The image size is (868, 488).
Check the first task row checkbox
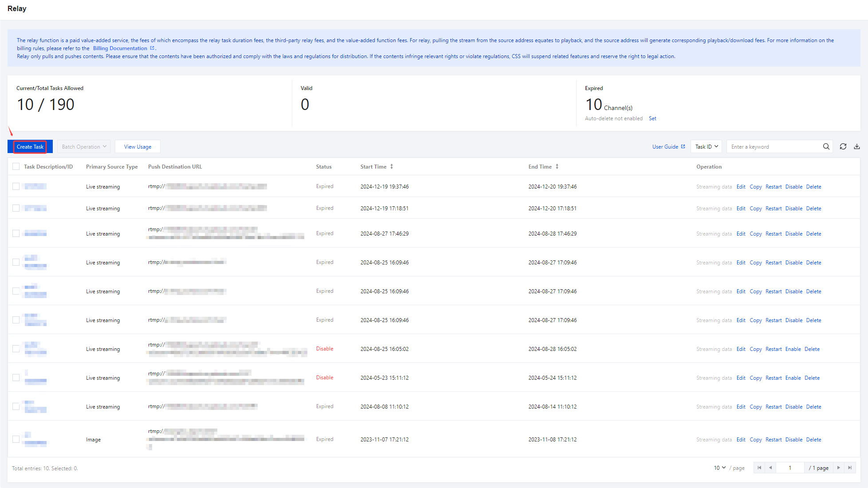[16, 186]
